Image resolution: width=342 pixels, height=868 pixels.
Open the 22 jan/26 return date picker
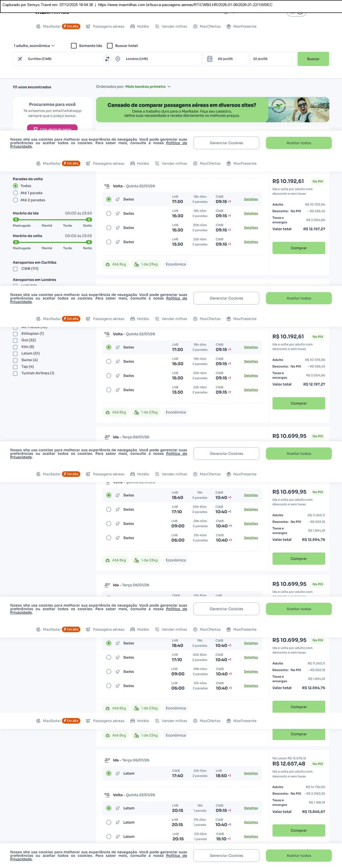[273, 59]
